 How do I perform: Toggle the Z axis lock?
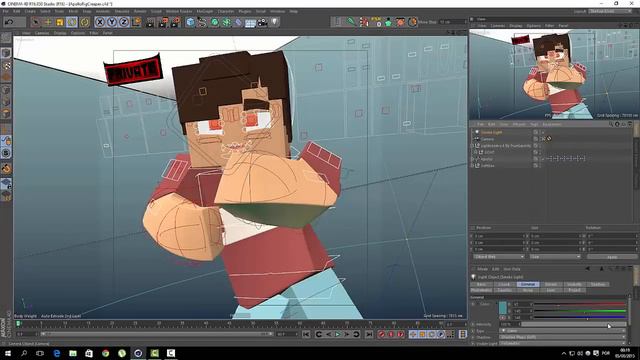(x=124, y=22)
